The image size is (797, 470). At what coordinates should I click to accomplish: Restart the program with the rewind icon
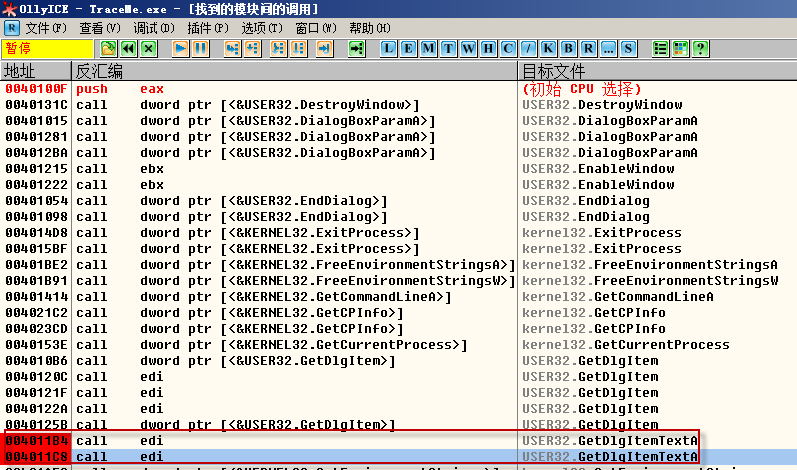[x=129, y=49]
